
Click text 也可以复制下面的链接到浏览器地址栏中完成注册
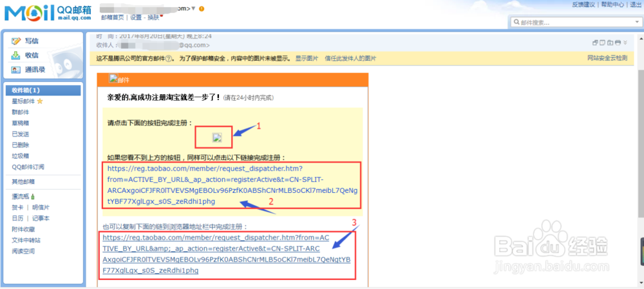point(175,227)
